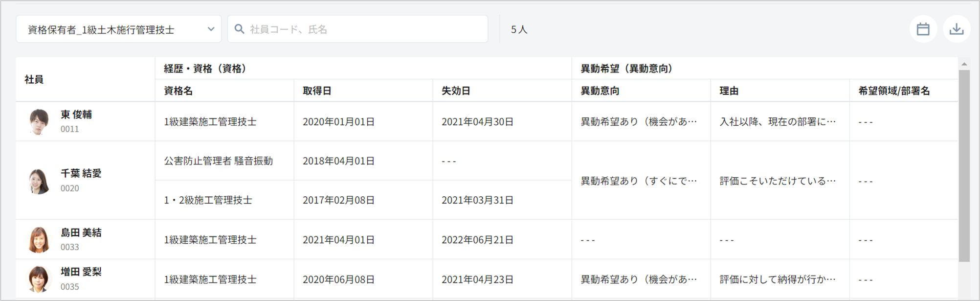Click 東 俊輔's truncated 理由 cell text
This screenshot has height=301, width=980.
tap(778, 122)
